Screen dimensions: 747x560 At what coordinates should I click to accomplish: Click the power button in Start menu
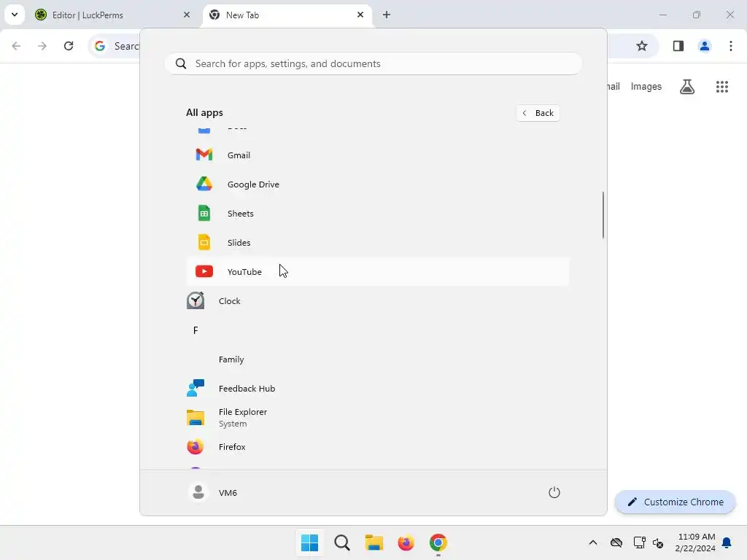tap(554, 492)
